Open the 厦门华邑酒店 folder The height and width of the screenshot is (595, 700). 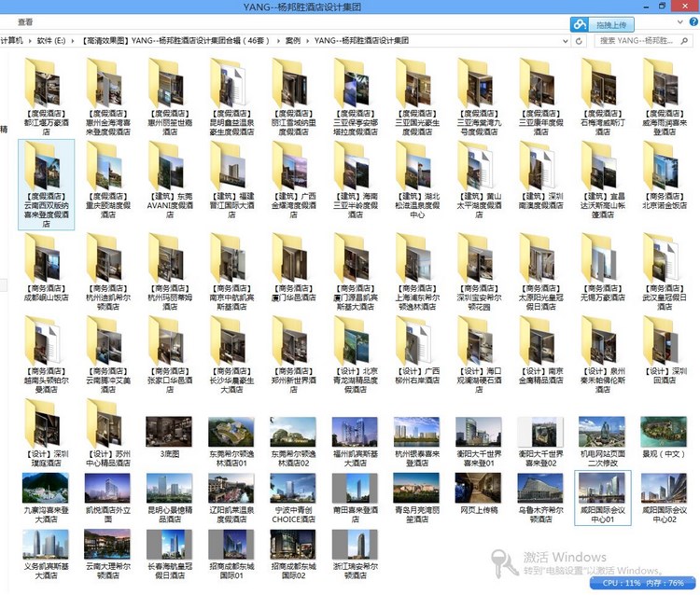point(293,267)
